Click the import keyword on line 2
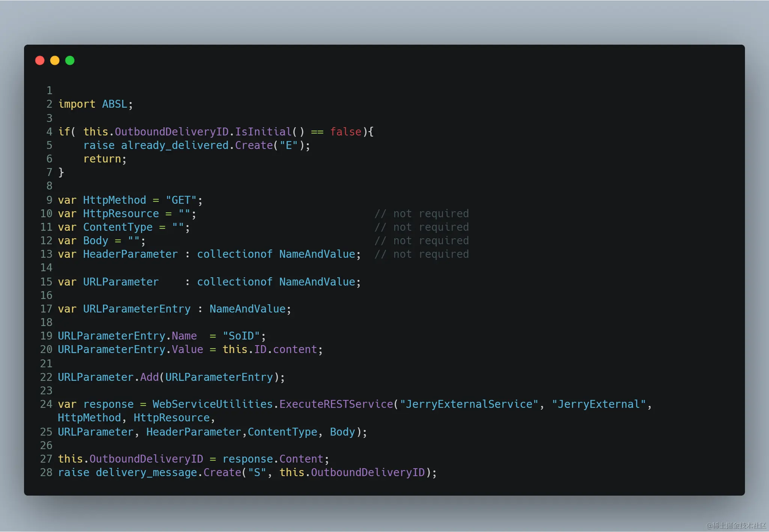769x532 pixels. 77,104
